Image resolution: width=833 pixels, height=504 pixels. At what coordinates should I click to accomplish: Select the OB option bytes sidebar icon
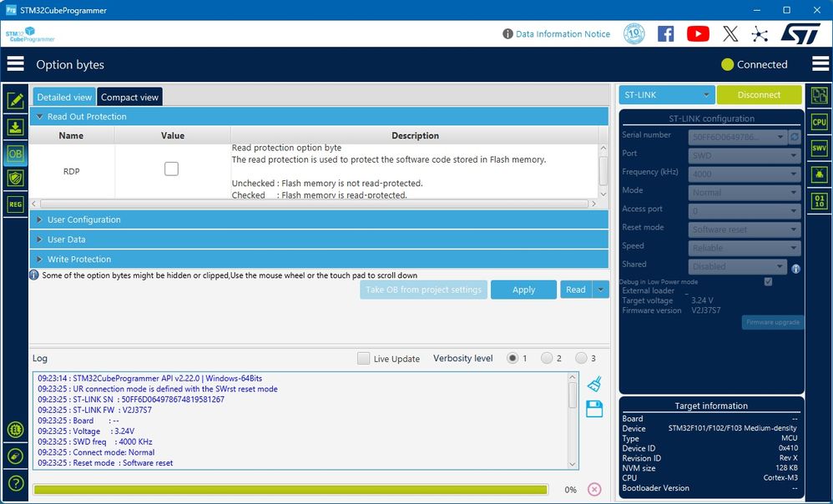click(15, 154)
